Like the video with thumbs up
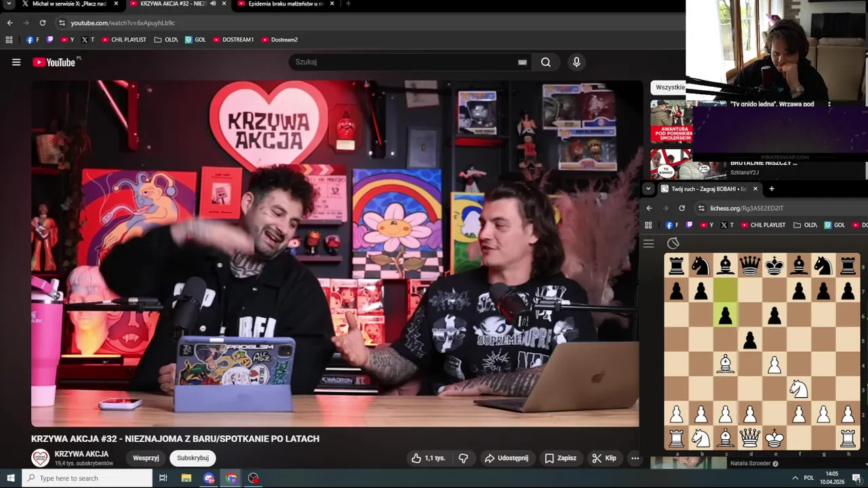 pyautogui.click(x=428, y=458)
